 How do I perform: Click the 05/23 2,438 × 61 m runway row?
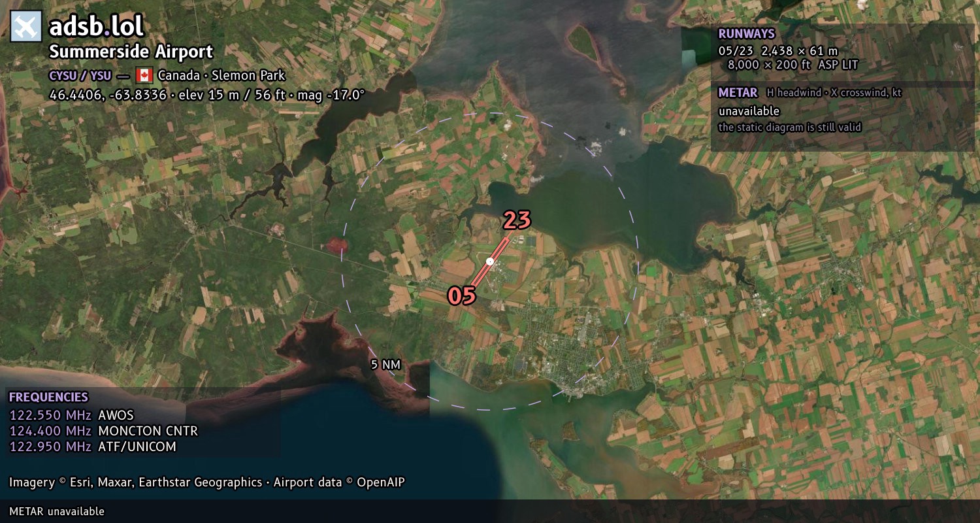(x=778, y=50)
